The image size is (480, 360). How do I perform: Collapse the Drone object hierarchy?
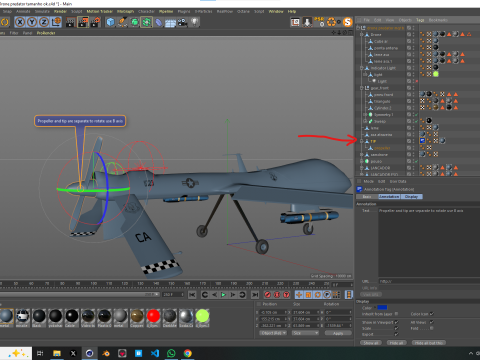point(362,34)
